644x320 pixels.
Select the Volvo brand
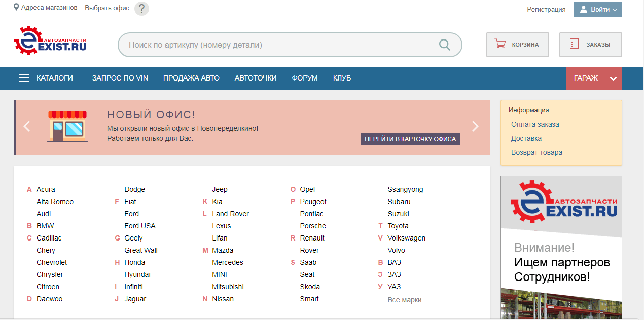point(397,250)
